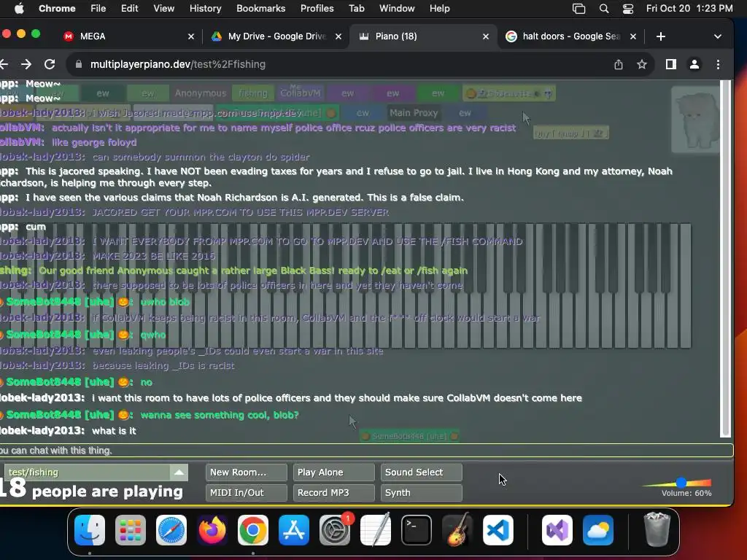Click the Play Alone button
The width and height of the screenshot is (747, 560).
point(334,472)
